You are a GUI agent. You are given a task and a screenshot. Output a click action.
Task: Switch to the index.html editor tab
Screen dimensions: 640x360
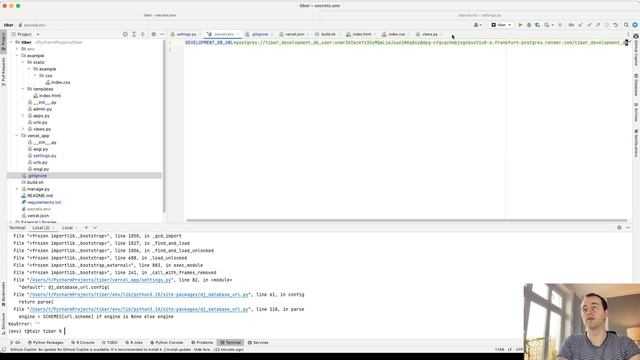click(x=362, y=34)
